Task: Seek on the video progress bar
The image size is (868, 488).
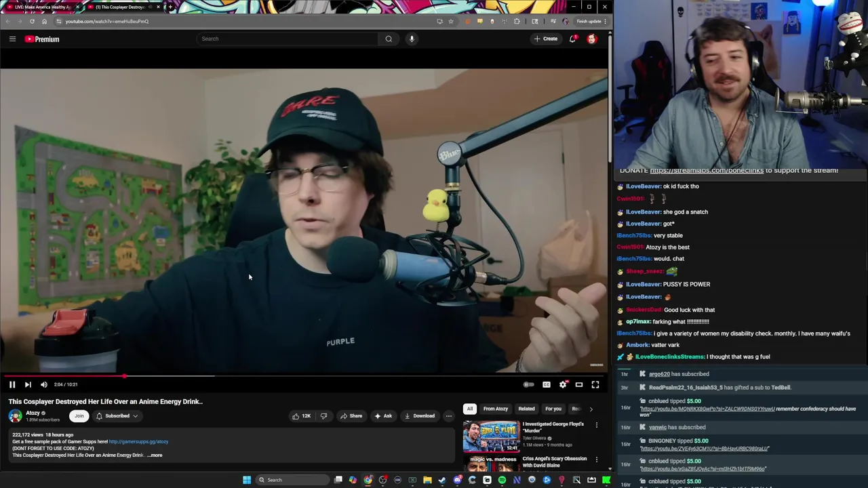Action: pyautogui.click(x=304, y=375)
